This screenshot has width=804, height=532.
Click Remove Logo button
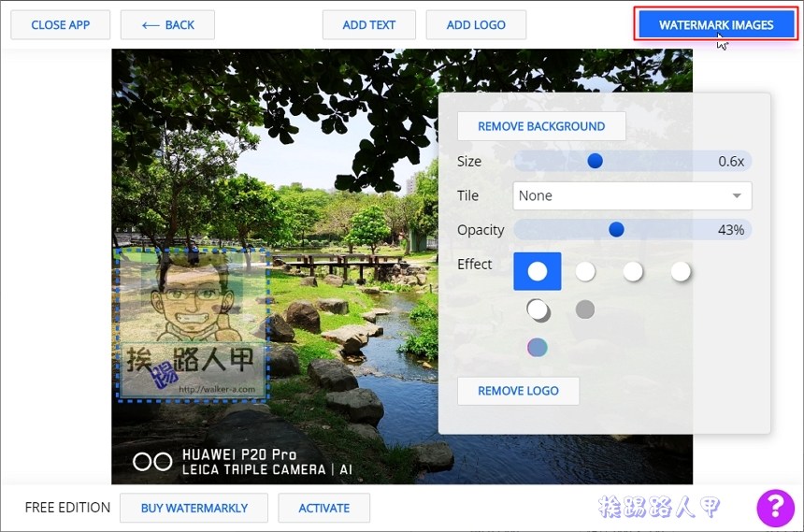(x=519, y=391)
